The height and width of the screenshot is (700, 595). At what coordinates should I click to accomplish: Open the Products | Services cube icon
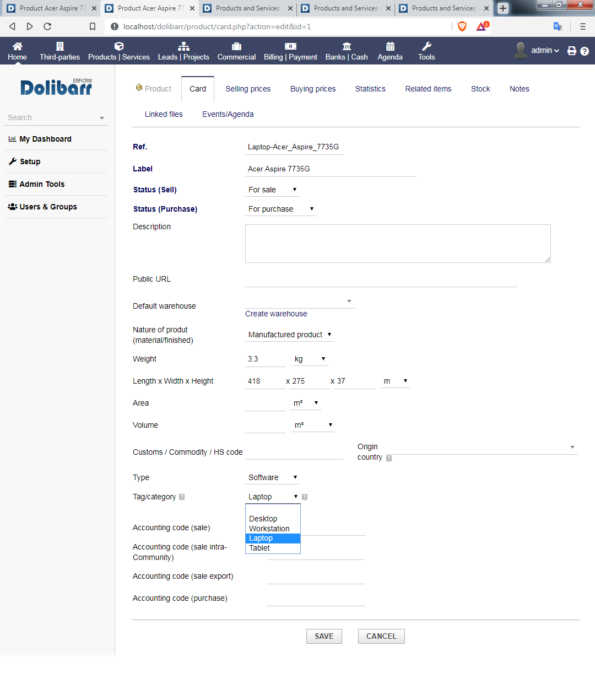119,46
